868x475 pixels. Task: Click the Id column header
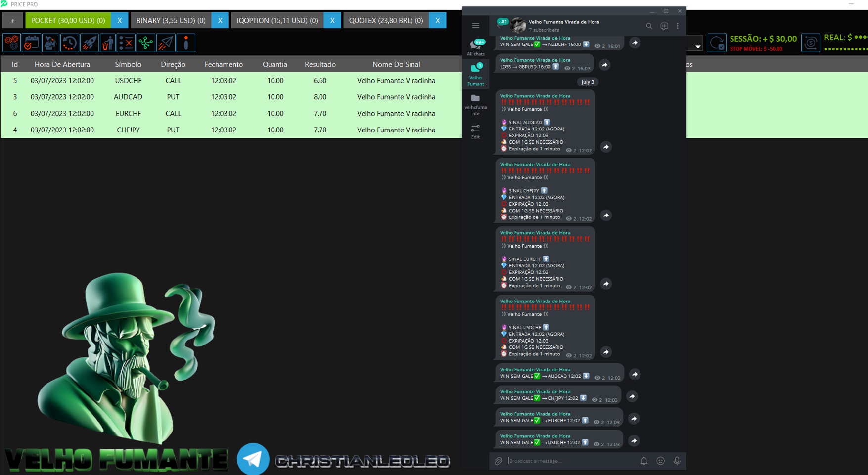tap(15, 64)
